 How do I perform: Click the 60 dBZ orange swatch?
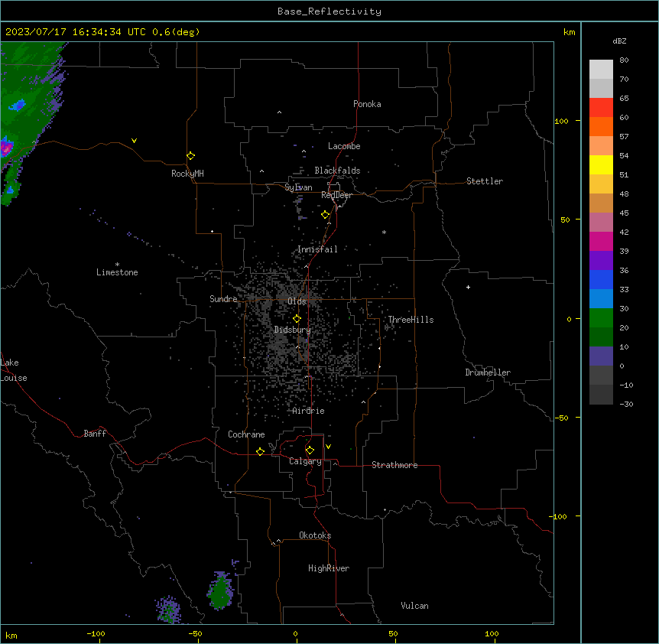coord(601,126)
